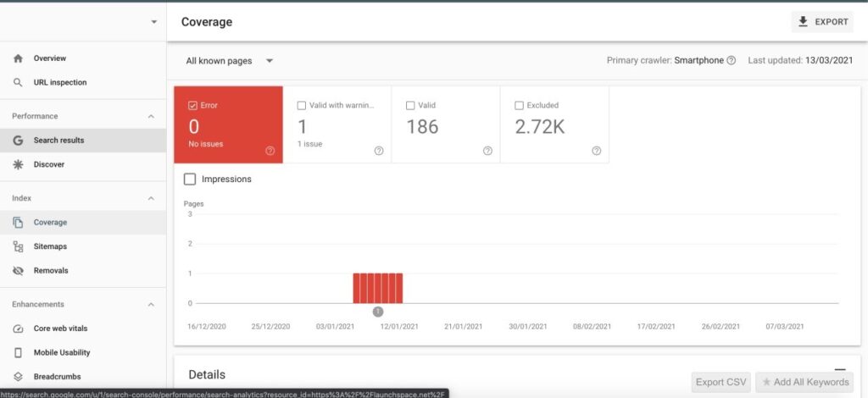Click the Core web vitals gauge icon
The width and height of the screenshot is (868, 398).
tap(18, 329)
